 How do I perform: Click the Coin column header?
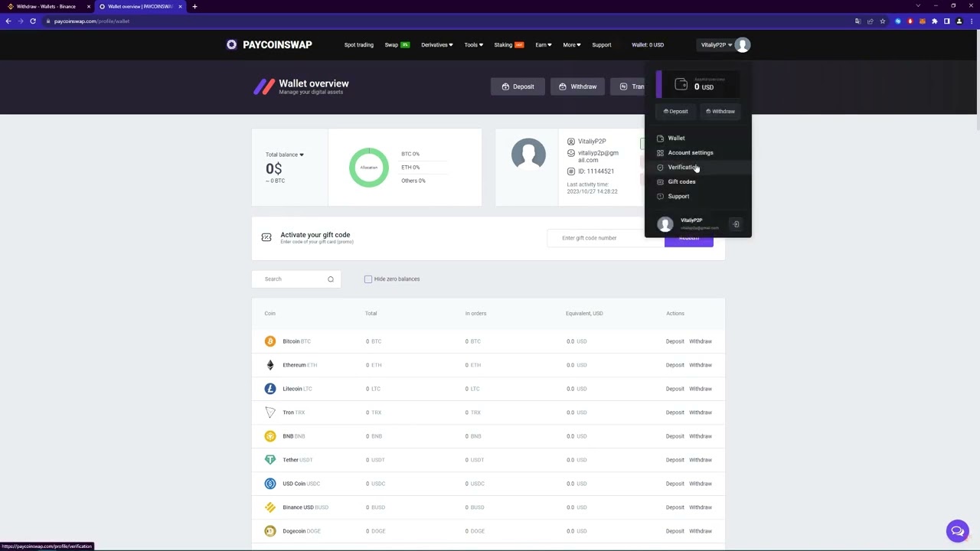point(270,314)
